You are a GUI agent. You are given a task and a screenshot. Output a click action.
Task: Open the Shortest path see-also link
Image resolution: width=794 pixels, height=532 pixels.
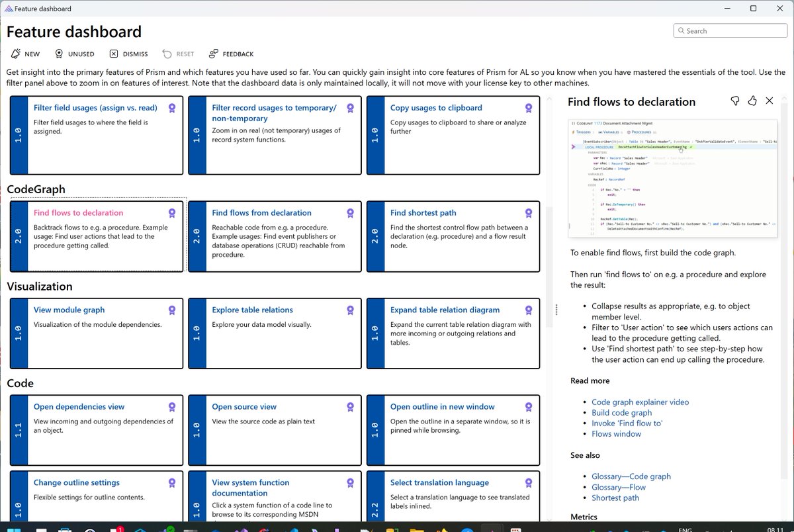point(615,498)
